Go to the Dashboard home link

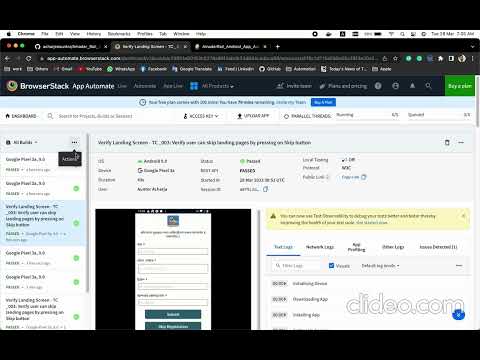coord(21,116)
